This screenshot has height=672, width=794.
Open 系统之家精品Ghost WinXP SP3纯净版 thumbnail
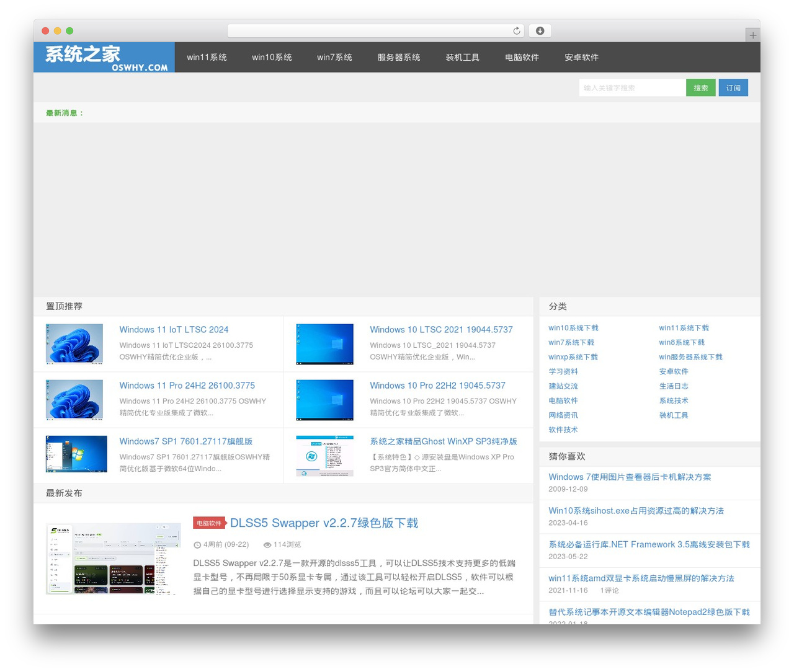click(x=324, y=456)
